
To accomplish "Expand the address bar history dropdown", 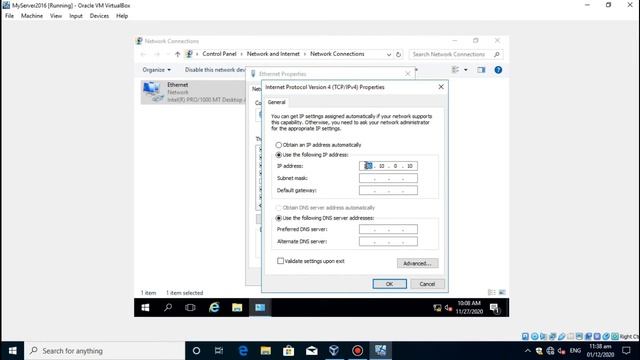I will pyautogui.click(x=389, y=54).
